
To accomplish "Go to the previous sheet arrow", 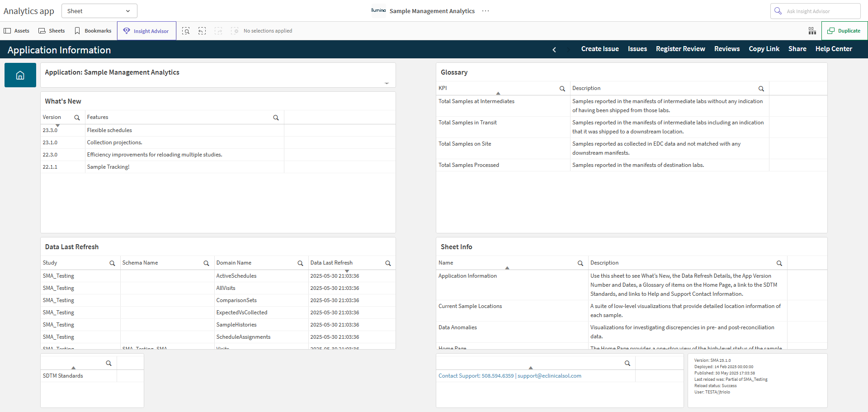I will 554,49.
